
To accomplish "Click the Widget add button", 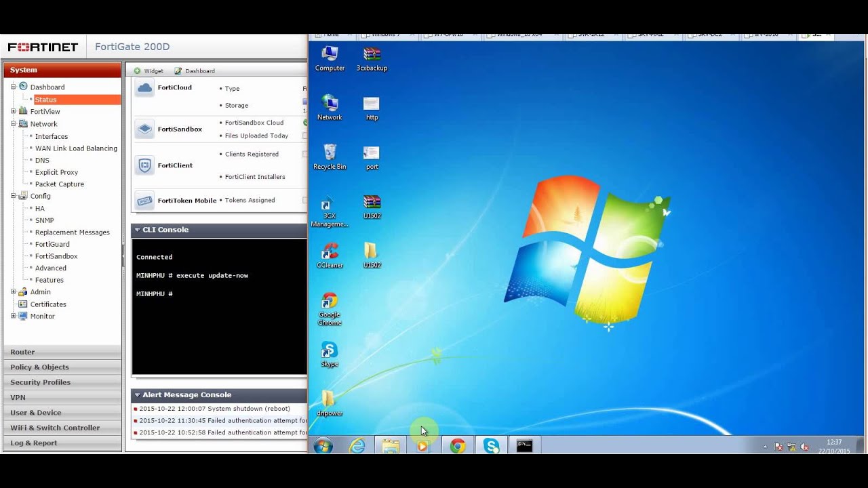I will pos(149,70).
